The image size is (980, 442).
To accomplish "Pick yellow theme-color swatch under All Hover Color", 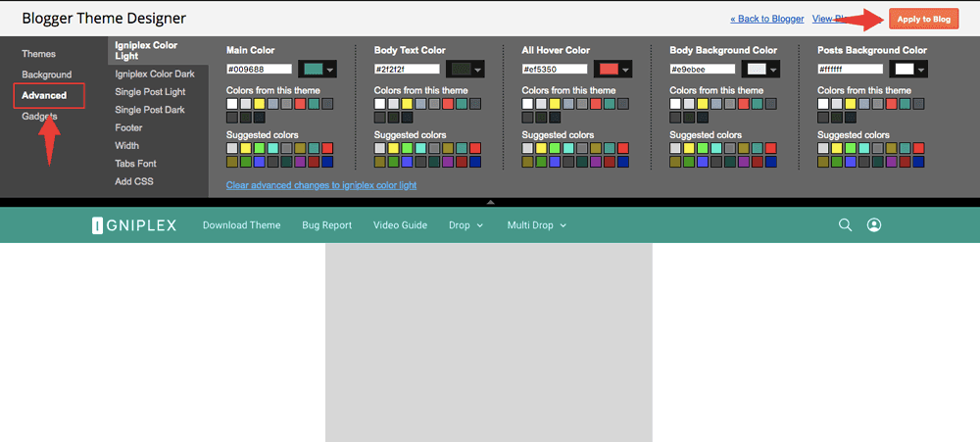I will coord(555,104).
